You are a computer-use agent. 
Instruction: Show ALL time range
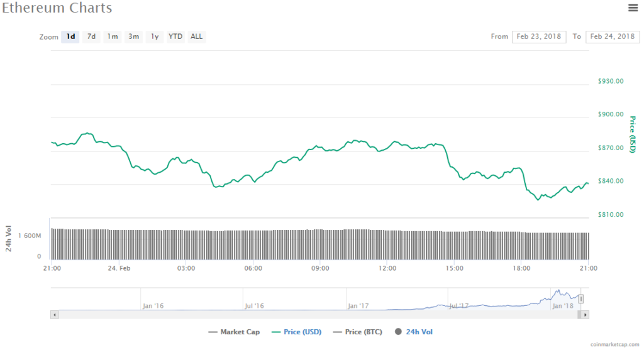tap(197, 36)
